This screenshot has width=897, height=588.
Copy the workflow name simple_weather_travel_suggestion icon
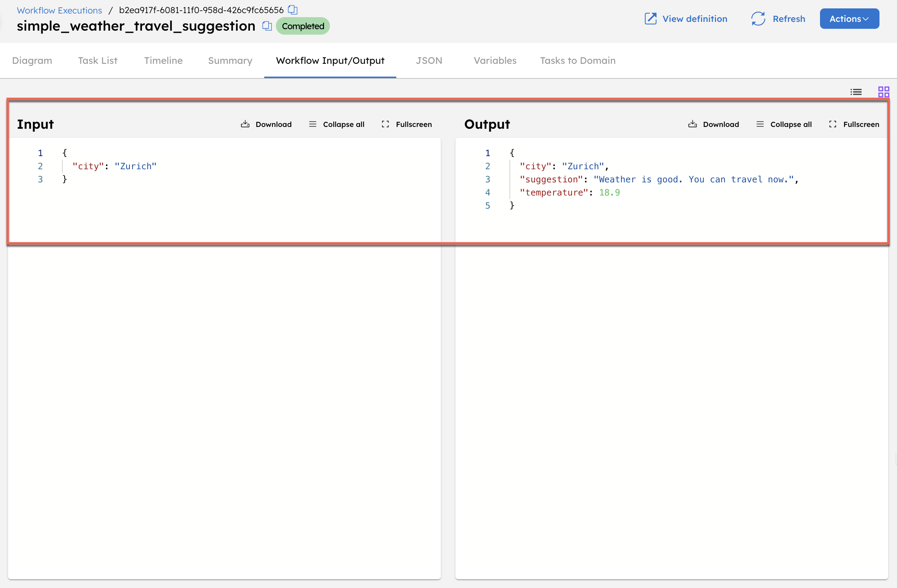(x=267, y=26)
